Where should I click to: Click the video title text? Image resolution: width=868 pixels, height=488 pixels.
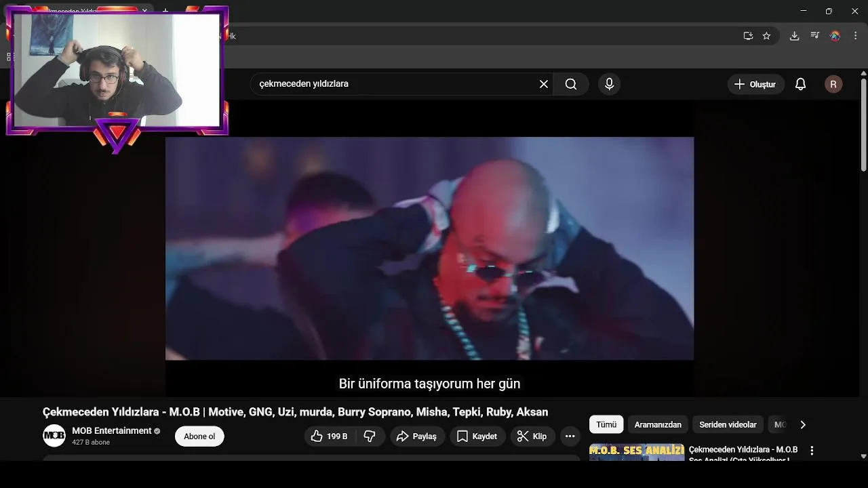click(x=295, y=412)
